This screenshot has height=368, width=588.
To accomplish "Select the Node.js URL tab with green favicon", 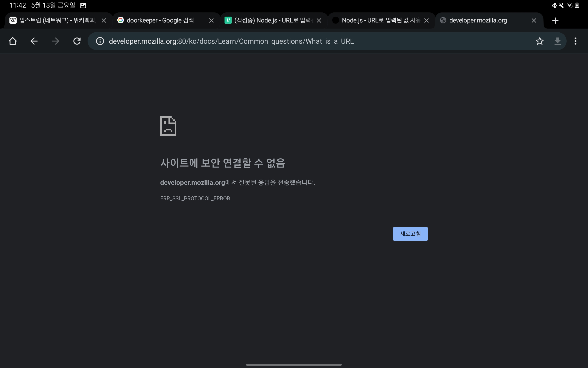I will tap(270, 20).
